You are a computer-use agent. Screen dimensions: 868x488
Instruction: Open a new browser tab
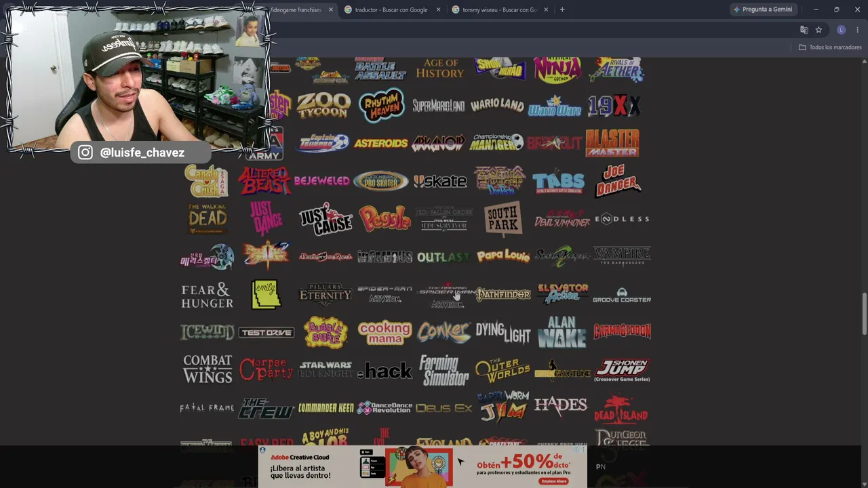[562, 9]
